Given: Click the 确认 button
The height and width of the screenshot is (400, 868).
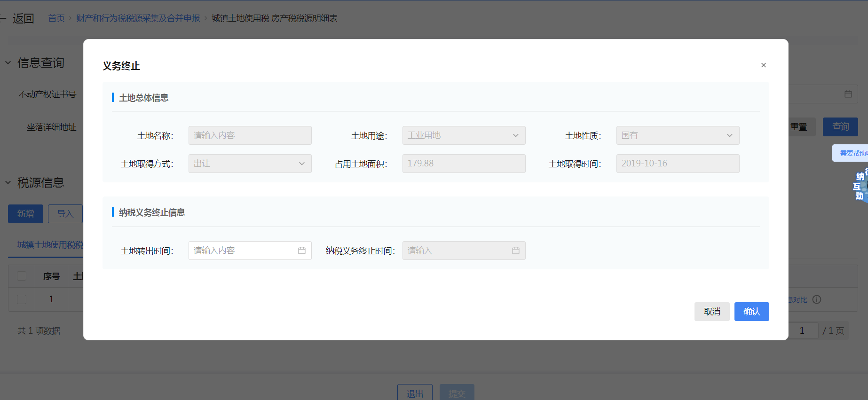Looking at the screenshot, I should [x=751, y=312].
